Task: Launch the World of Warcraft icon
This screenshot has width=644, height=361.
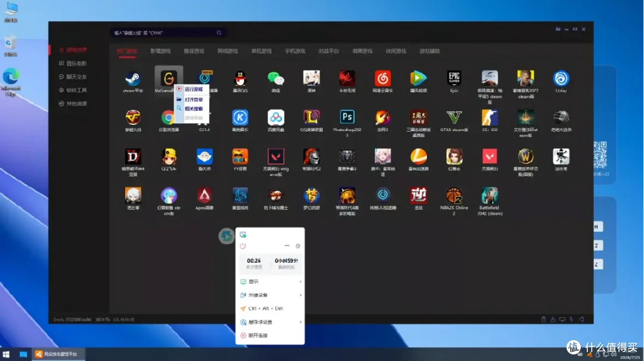Action: [525, 157]
